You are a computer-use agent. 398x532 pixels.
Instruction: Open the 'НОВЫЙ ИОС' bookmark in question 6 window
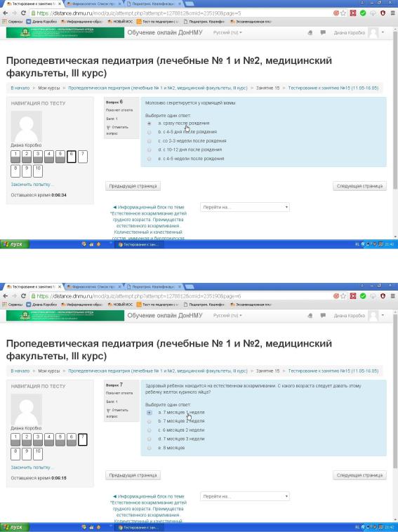[x=120, y=21]
